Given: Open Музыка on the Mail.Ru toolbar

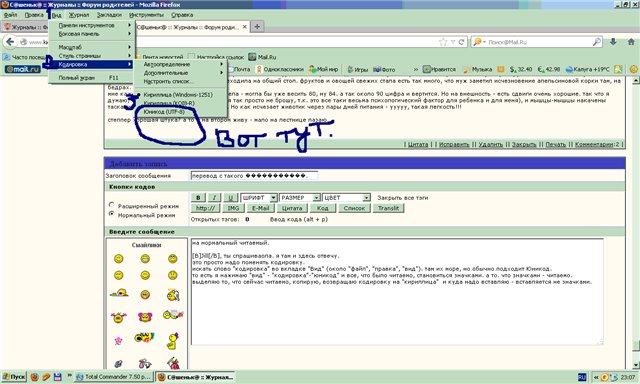Looking at the screenshot, I should pos(478,69).
